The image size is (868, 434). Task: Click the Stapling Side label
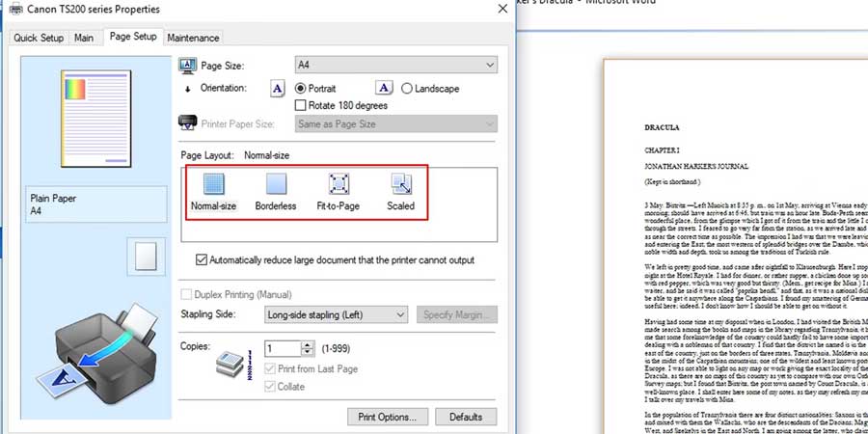pyautogui.click(x=208, y=313)
